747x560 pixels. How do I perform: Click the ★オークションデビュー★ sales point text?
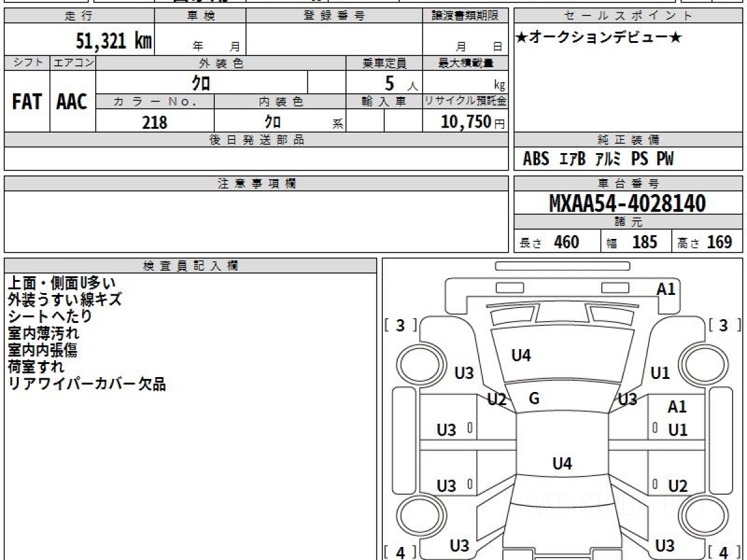coord(599,38)
